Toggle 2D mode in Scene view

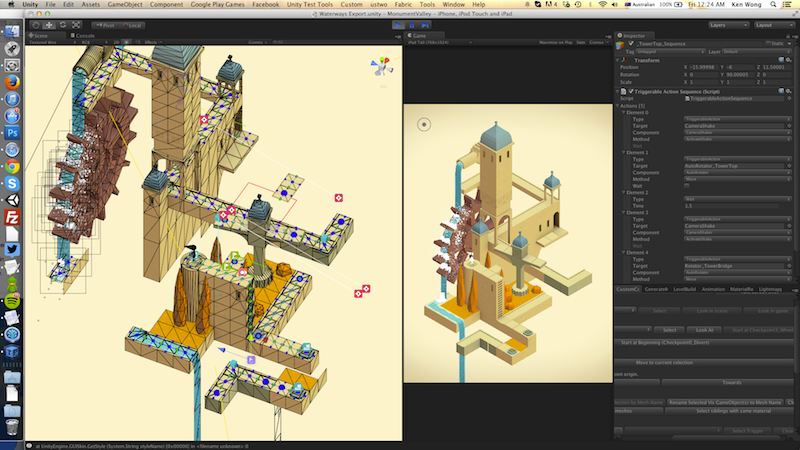[x=116, y=42]
